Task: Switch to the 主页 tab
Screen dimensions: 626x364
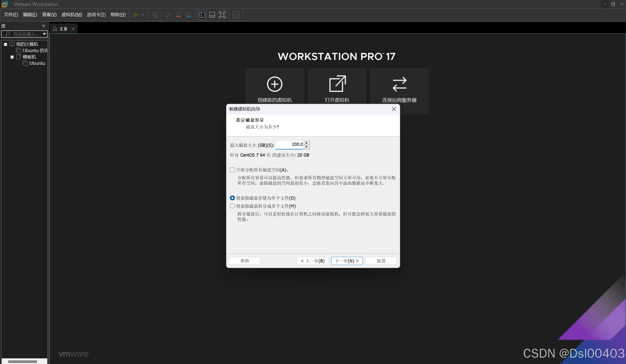Action: (x=63, y=29)
